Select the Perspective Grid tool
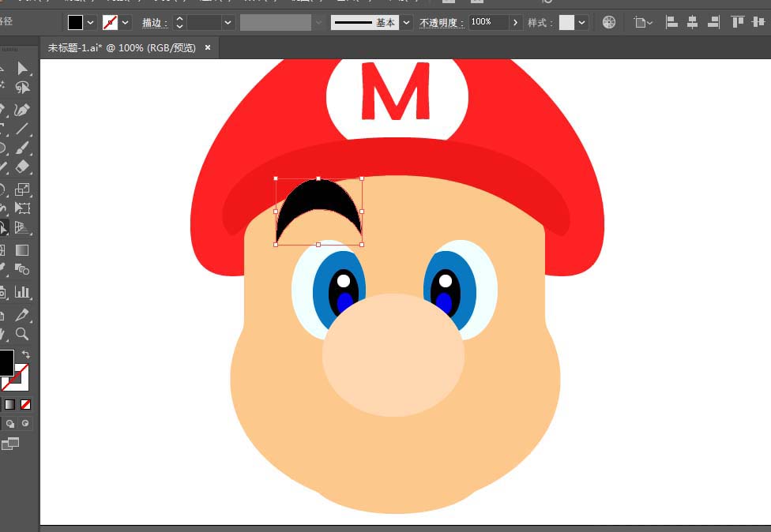This screenshot has height=532, width=771. [x=22, y=227]
